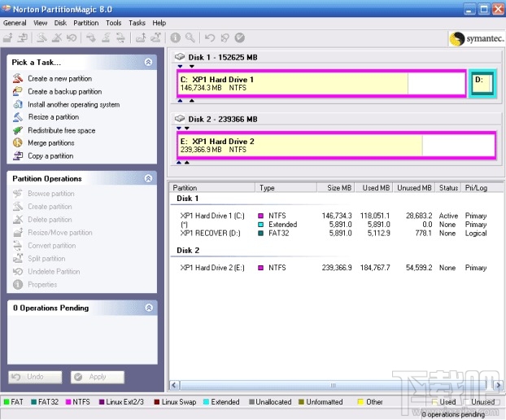The width and height of the screenshot is (506, 420).
Task: Select the XP1 RECOVER (D:) row
Action: pos(334,233)
